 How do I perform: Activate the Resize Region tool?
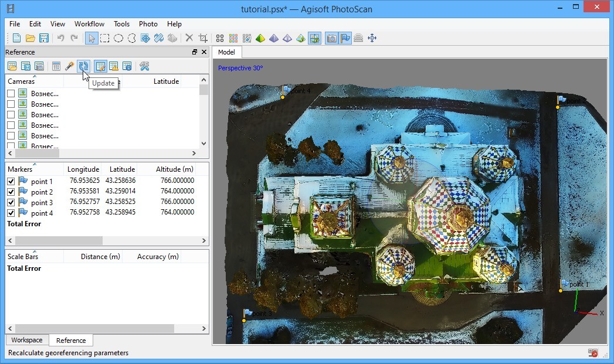(x=158, y=38)
